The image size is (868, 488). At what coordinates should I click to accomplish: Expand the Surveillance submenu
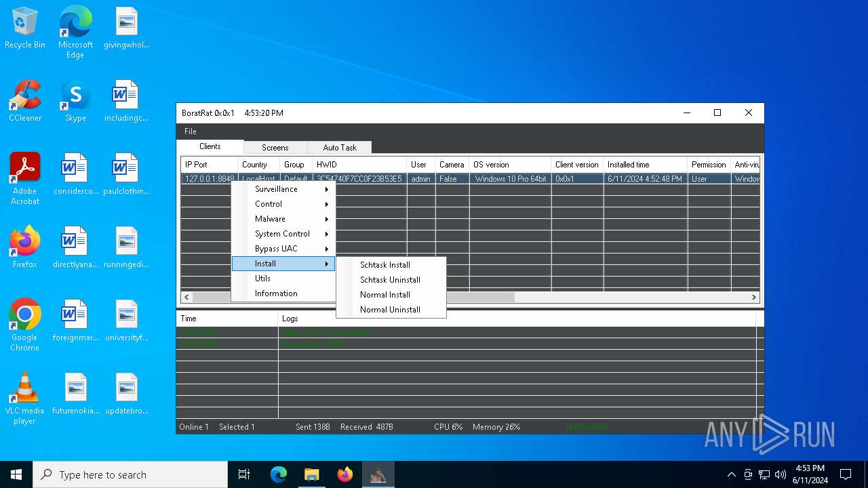(x=283, y=189)
